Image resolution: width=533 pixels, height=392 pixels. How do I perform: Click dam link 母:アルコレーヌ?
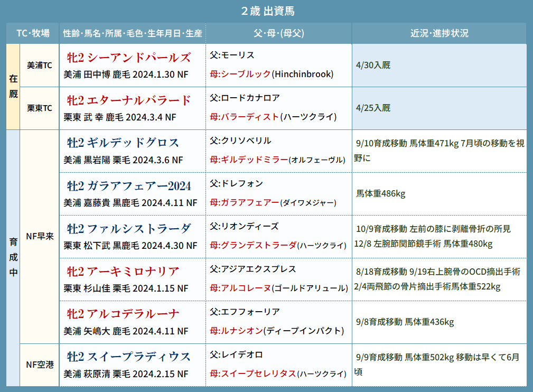point(240,288)
